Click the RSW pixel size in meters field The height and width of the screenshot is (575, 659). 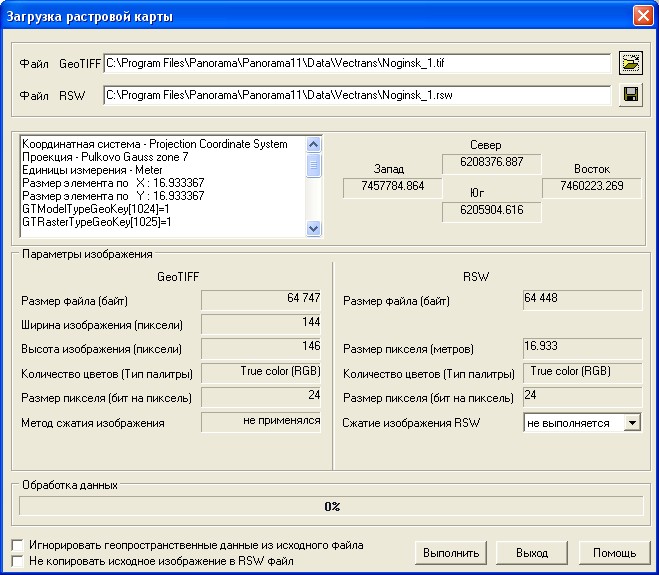[x=582, y=348]
